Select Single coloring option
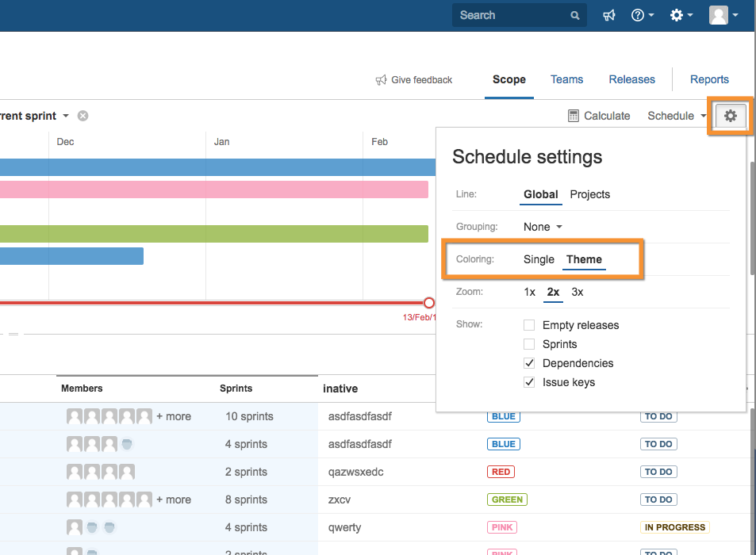The height and width of the screenshot is (555, 756). (x=539, y=259)
